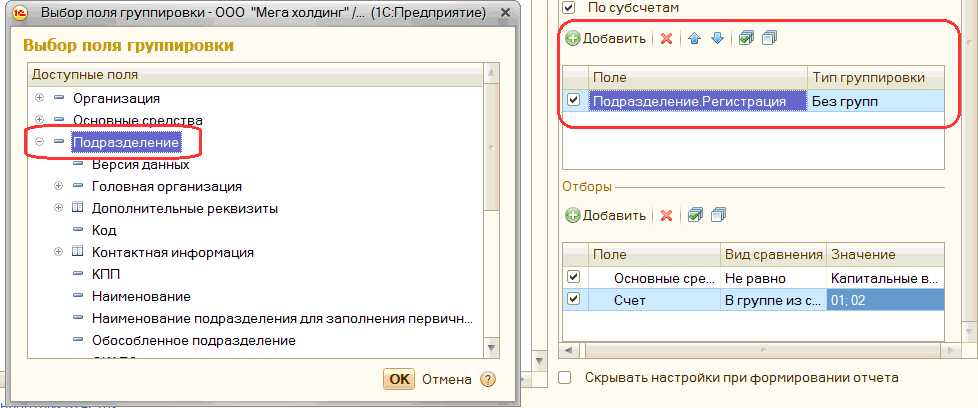Viewport: 978px width, 408px height.
Task: Click Отмена to cancel dialog
Action: point(447,379)
